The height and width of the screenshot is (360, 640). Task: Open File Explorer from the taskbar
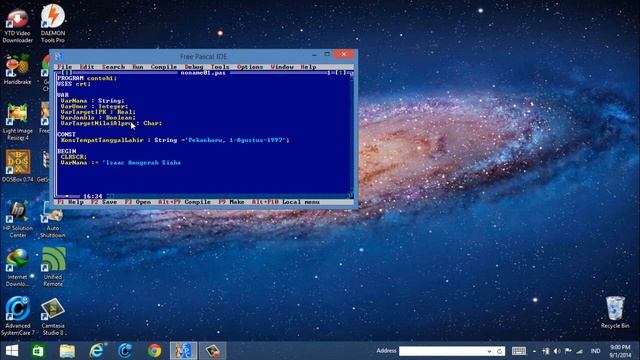[x=67, y=351]
